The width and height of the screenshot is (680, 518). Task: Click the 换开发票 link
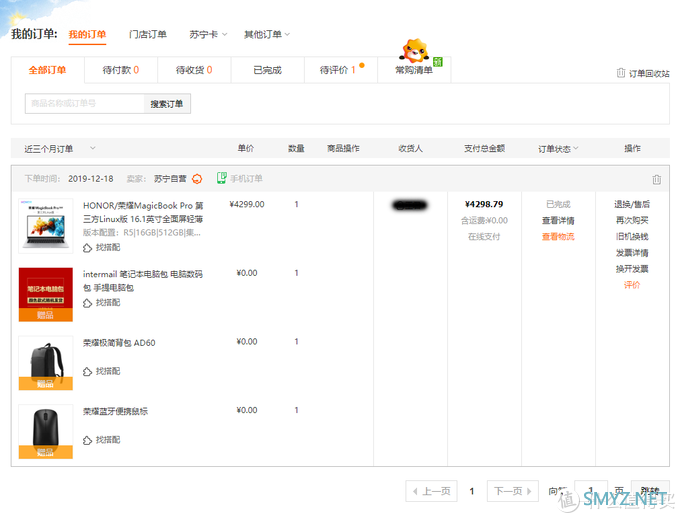(632, 269)
